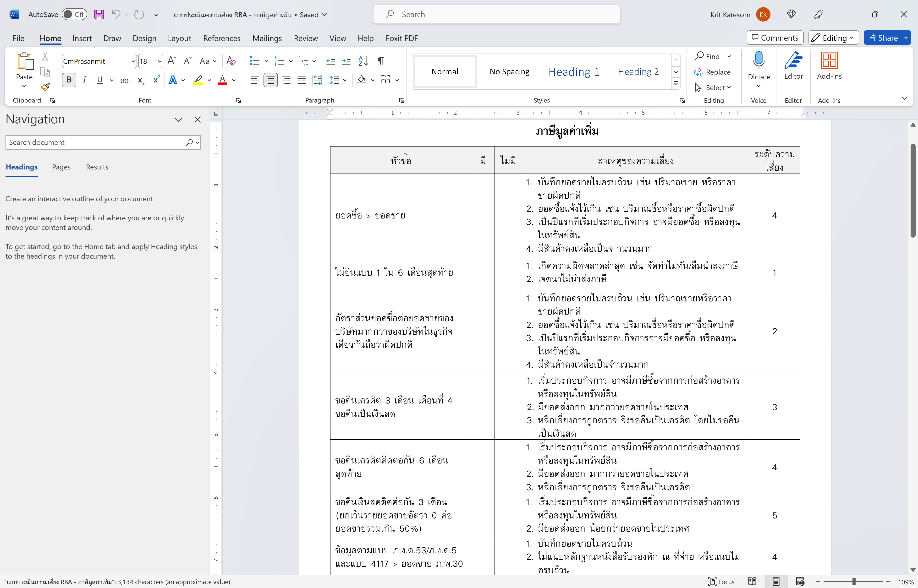Adjust the zoom slider handle
The image size is (918, 588).
coord(854,582)
